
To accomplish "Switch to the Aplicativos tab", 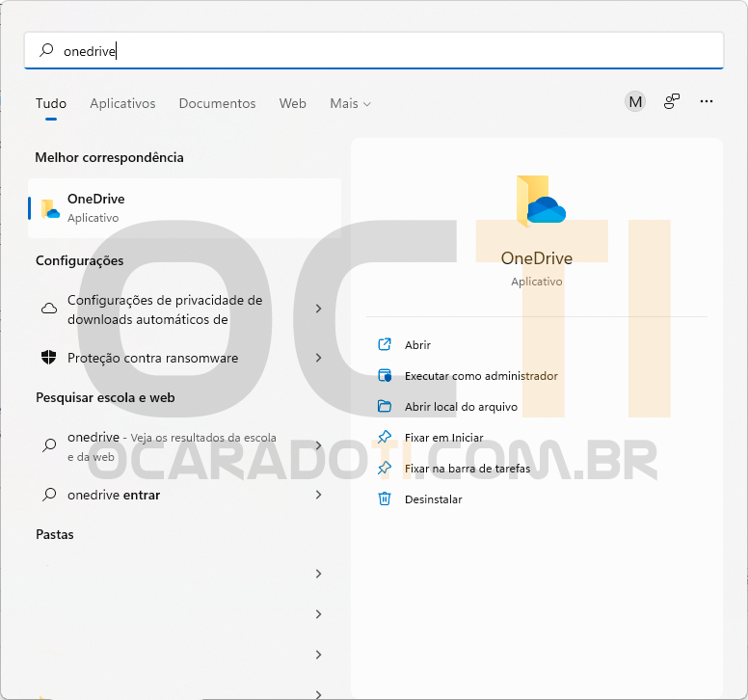I will pos(122,103).
